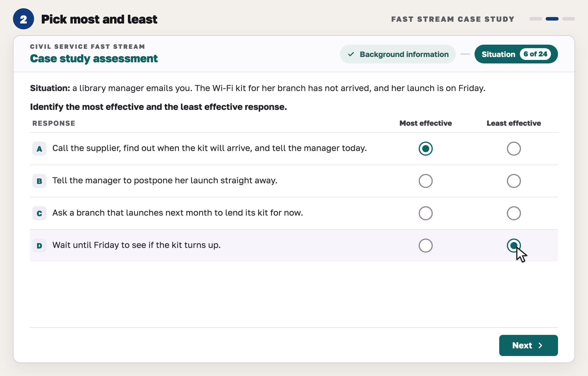This screenshot has height=376, width=588.
Task: Click the 'Least effective' column header
Action: coord(514,123)
